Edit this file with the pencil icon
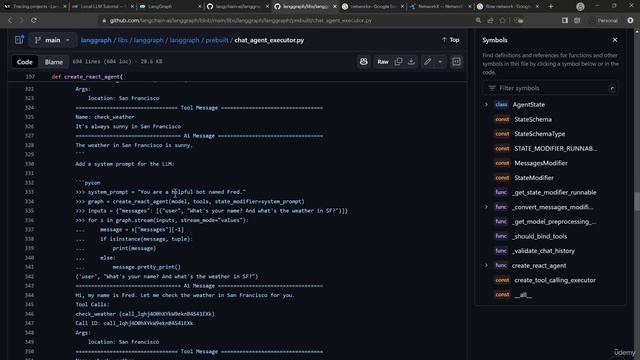640x360 pixels. 427,62
